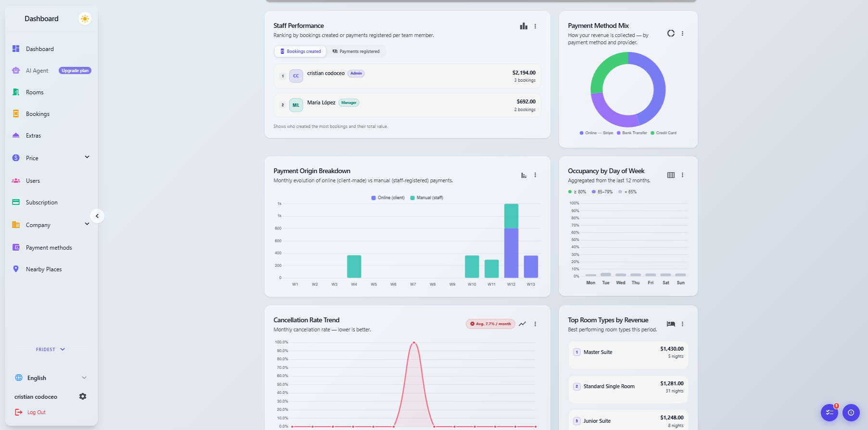This screenshot has height=430, width=868.
Task: Click the Junior Suite room type card
Action: pos(628,420)
